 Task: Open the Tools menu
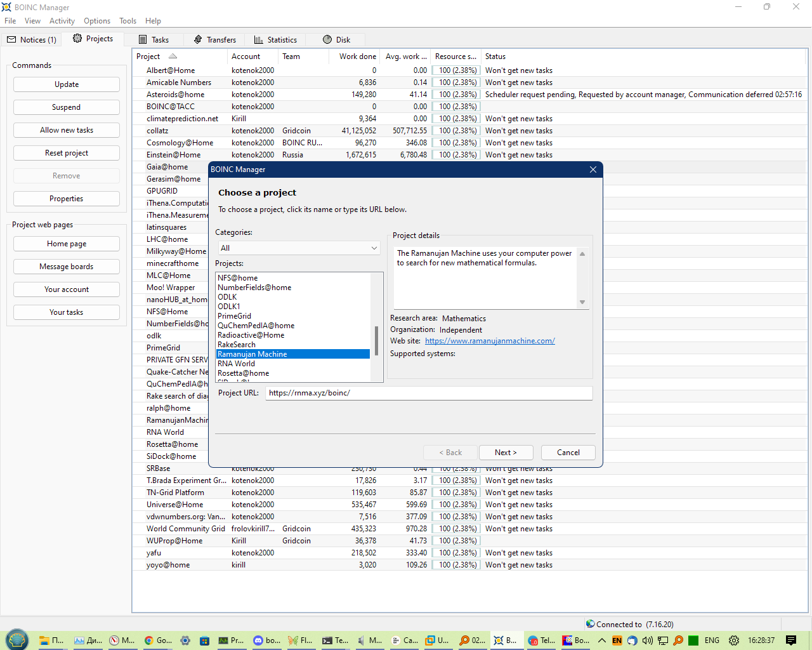(x=128, y=21)
